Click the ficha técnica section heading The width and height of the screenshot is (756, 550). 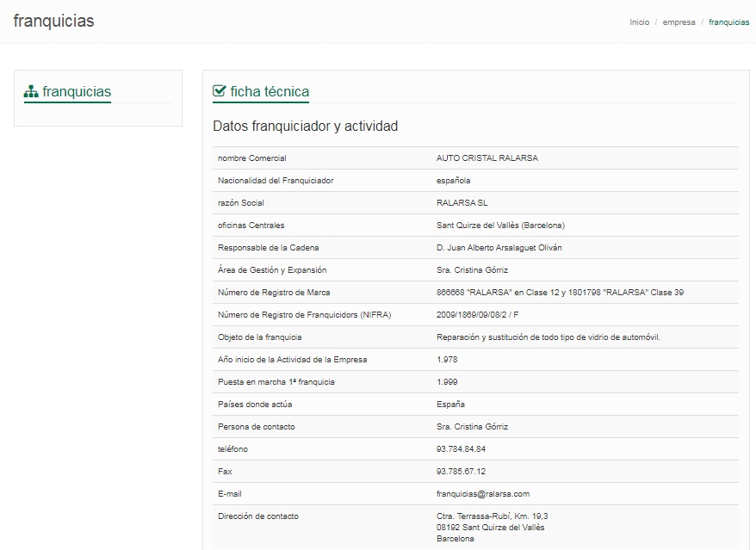point(270,91)
